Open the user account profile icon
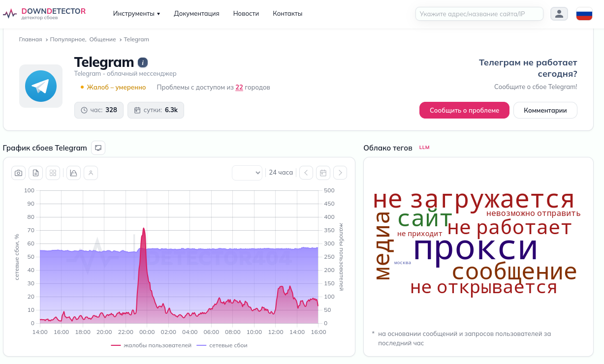This screenshot has height=364, width=604. point(559,14)
